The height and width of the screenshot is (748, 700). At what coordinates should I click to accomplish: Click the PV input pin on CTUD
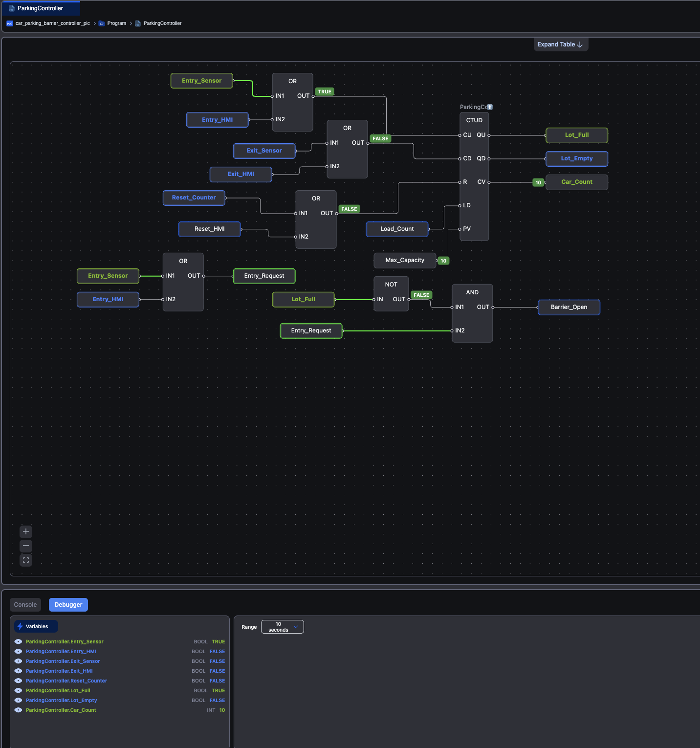[x=460, y=229]
